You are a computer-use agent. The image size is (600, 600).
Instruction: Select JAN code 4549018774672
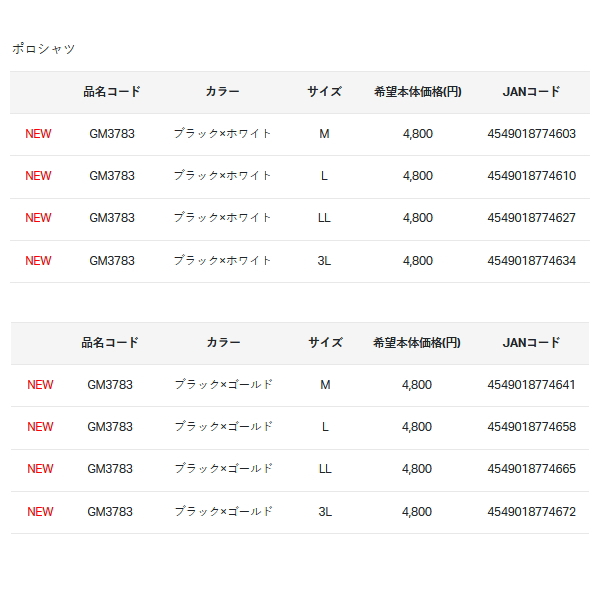[x=531, y=512]
